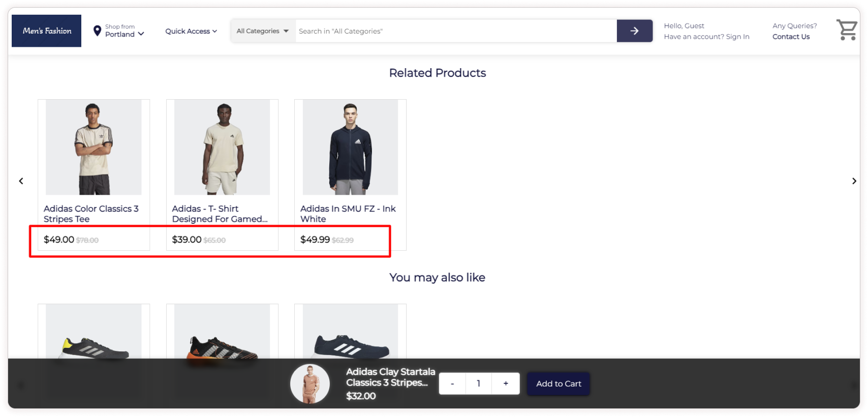Click the Adidas Clay Startala round thumbnail
The height and width of the screenshot is (417, 868).
click(310, 383)
